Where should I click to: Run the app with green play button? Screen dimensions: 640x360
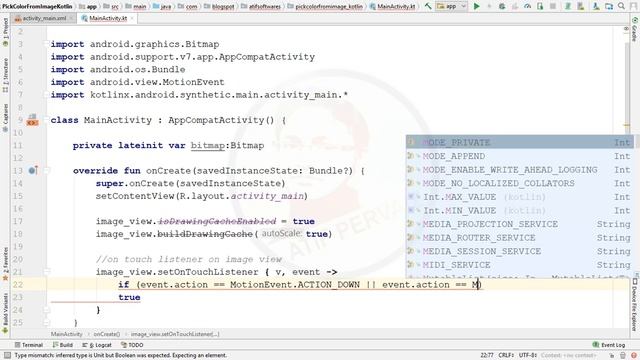[x=476, y=6]
